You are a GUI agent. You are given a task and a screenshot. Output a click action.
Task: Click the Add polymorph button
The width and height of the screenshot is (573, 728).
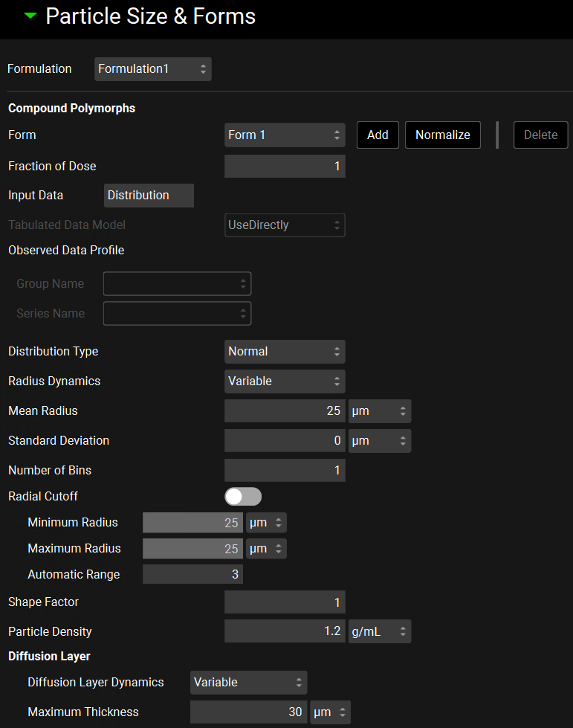click(378, 135)
